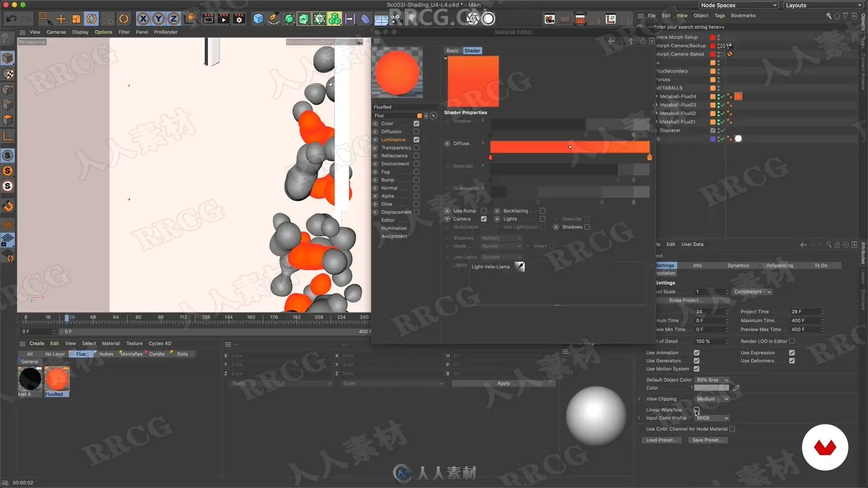The image size is (868, 488).
Task: Toggle the Linear Workflow checkbox
Action: click(x=696, y=410)
